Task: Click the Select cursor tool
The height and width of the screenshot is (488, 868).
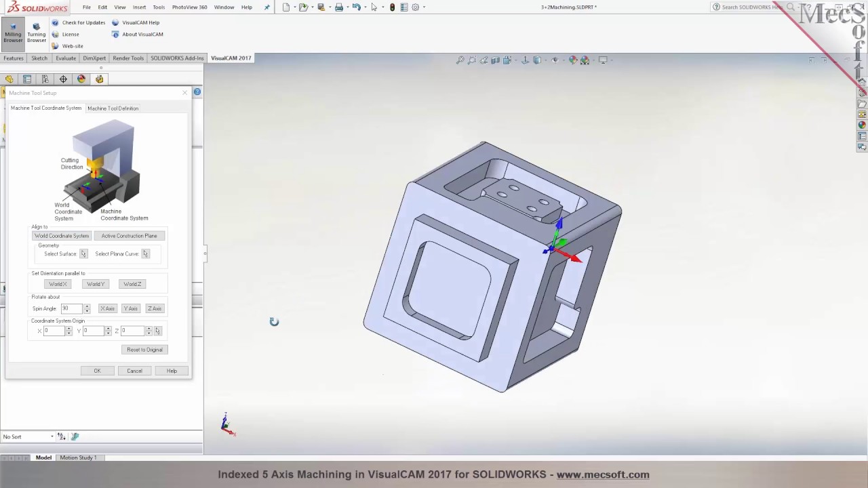Action: click(x=374, y=7)
